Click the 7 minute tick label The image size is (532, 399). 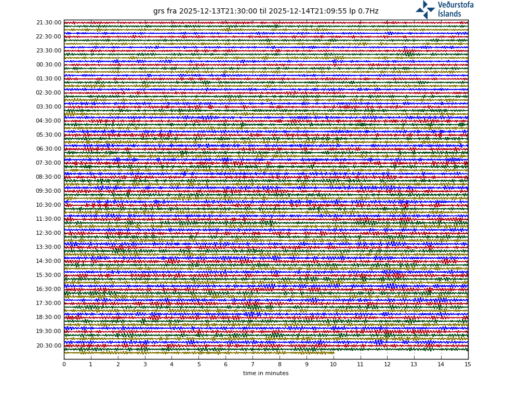[252, 365]
